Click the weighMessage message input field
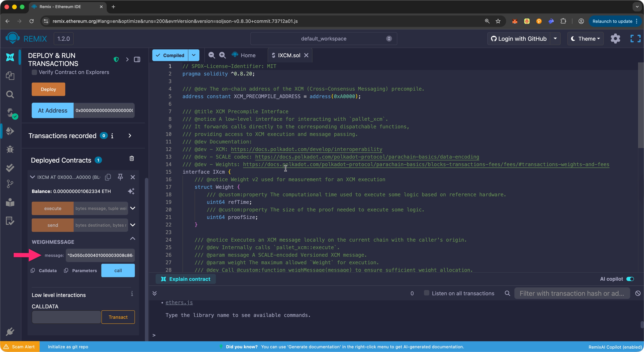644x352 pixels. click(100, 255)
